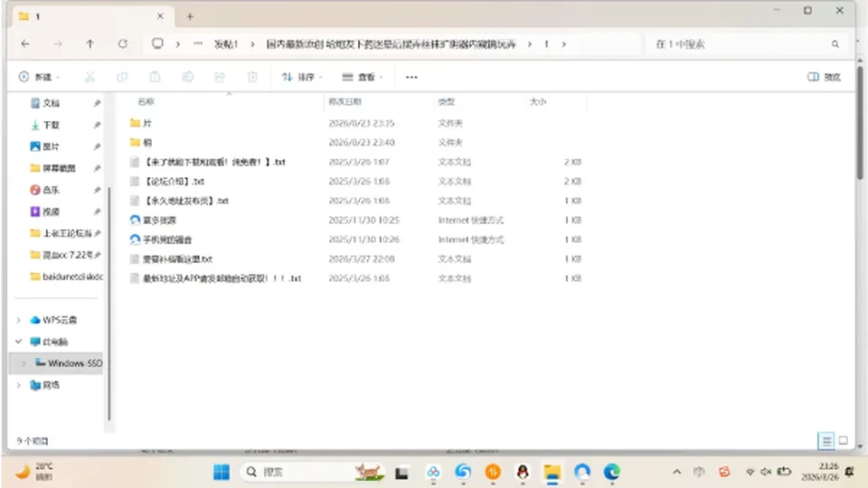
Task: Click the Back navigation arrow
Action: click(x=25, y=43)
